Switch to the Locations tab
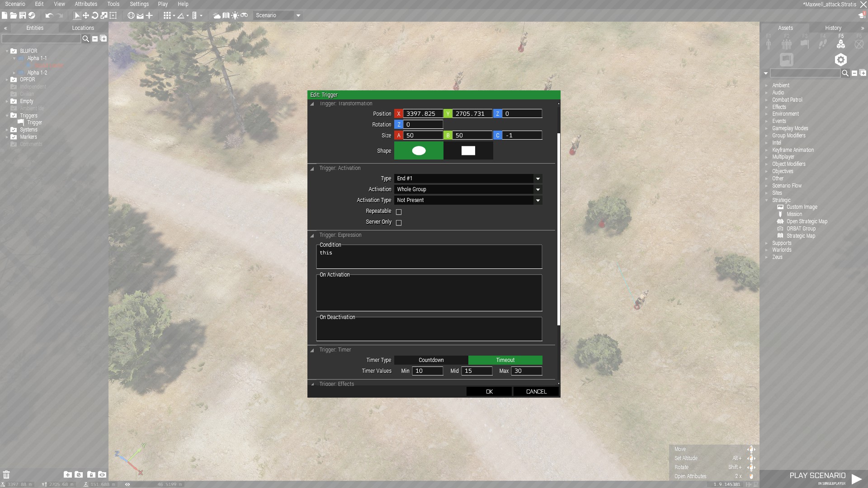The height and width of the screenshot is (488, 868). point(83,28)
